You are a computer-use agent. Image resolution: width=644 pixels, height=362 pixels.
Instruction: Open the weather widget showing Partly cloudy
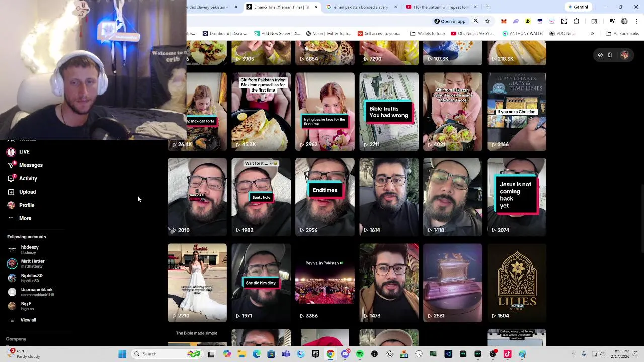click(x=23, y=354)
